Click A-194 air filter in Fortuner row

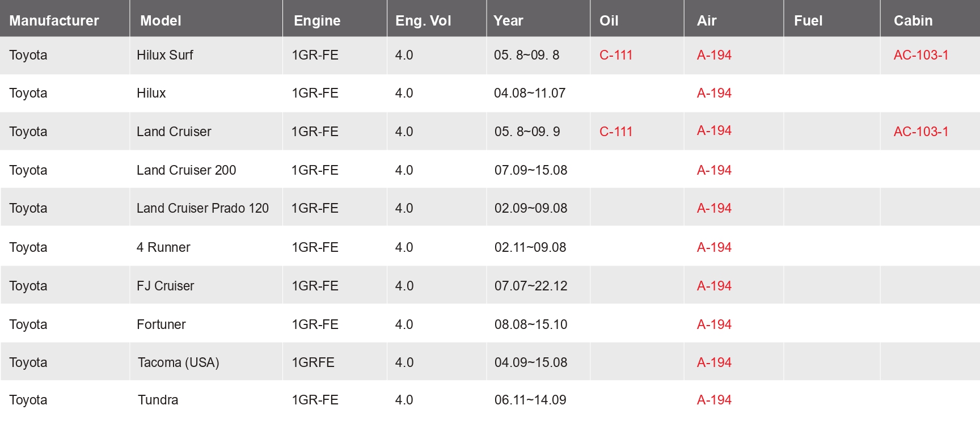coord(714,324)
